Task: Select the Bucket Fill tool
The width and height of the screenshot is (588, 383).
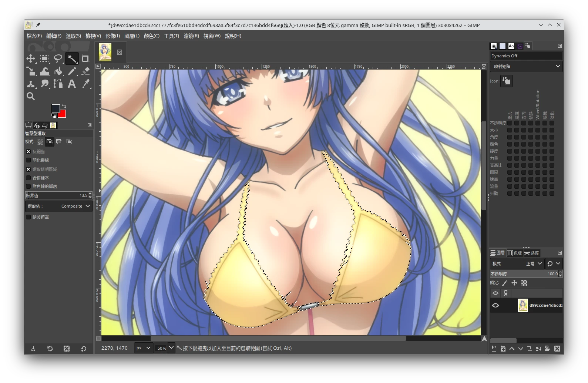Action: click(x=58, y=71)
